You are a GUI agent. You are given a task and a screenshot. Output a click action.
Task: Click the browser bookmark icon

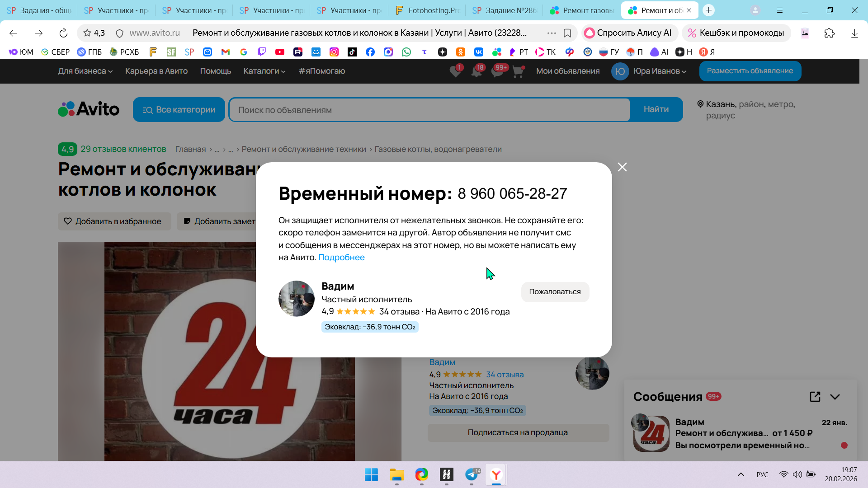567,33
